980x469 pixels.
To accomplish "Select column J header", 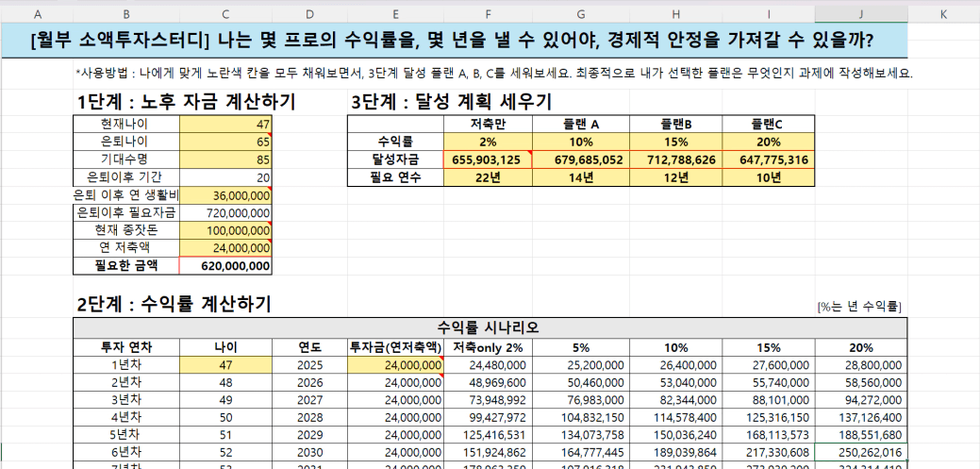I will click(x=861, y=14).
